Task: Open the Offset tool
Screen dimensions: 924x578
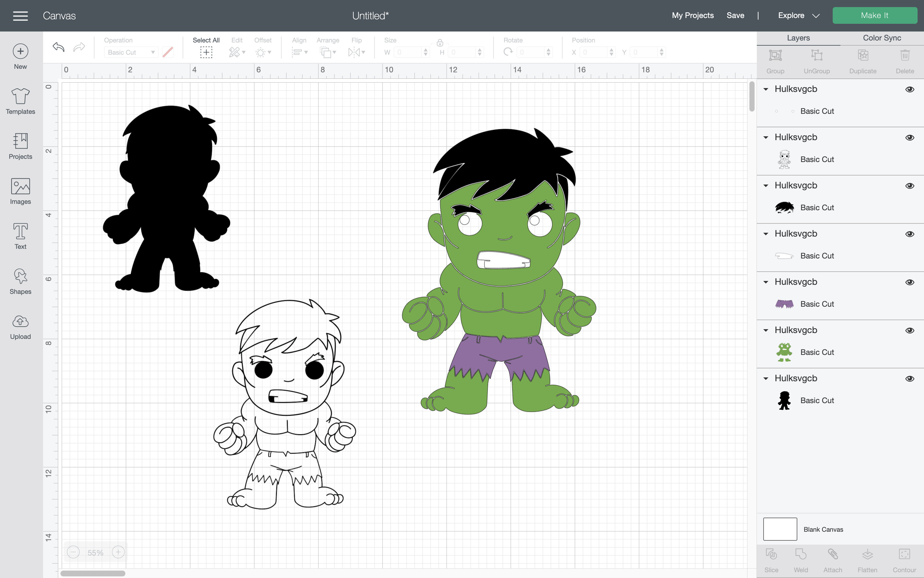Action: coord(263,52)
